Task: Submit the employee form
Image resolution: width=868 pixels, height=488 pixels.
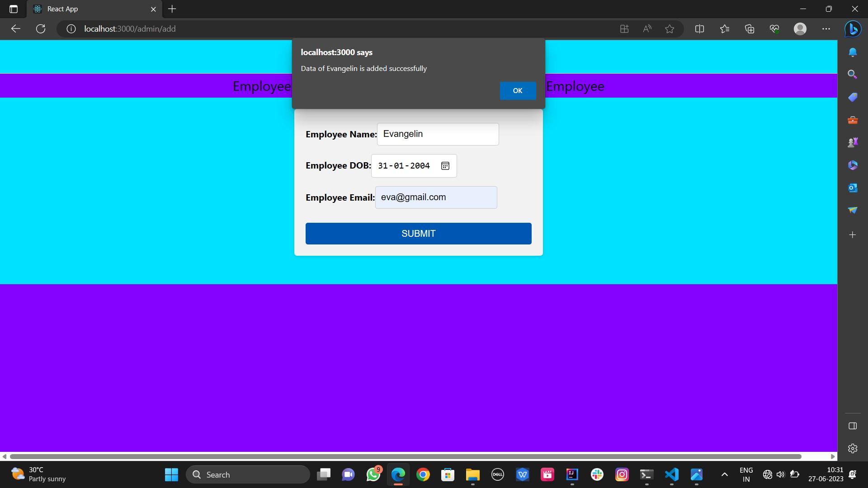Action: [418, 233]
